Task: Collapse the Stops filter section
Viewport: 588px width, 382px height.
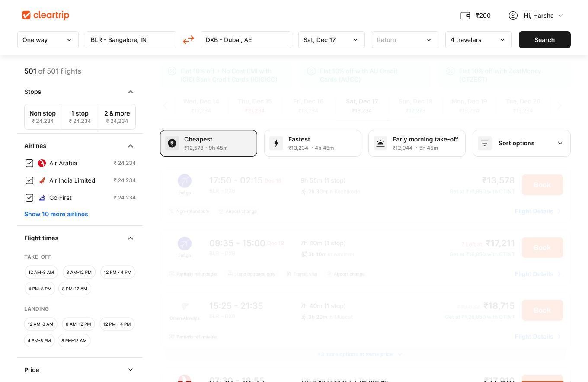Action: tap(131, 92)
